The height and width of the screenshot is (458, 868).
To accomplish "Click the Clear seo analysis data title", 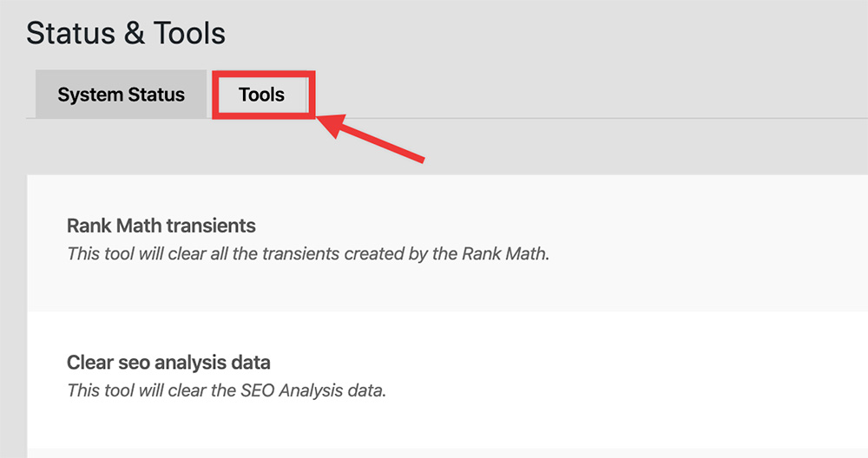I will point(168,362).
